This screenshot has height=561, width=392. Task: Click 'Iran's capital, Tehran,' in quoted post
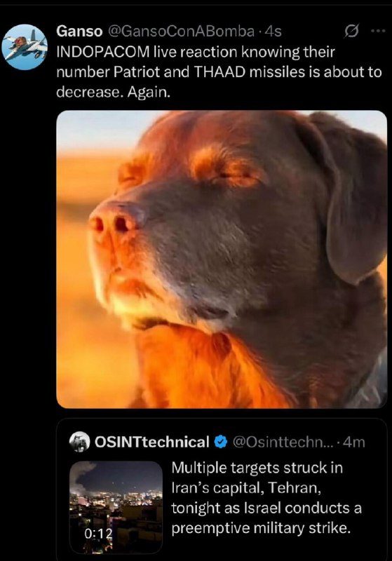[246, 487]
